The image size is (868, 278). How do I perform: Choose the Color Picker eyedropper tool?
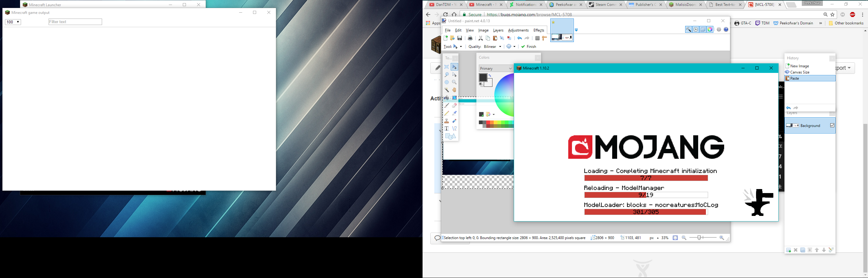pos(454,113)
